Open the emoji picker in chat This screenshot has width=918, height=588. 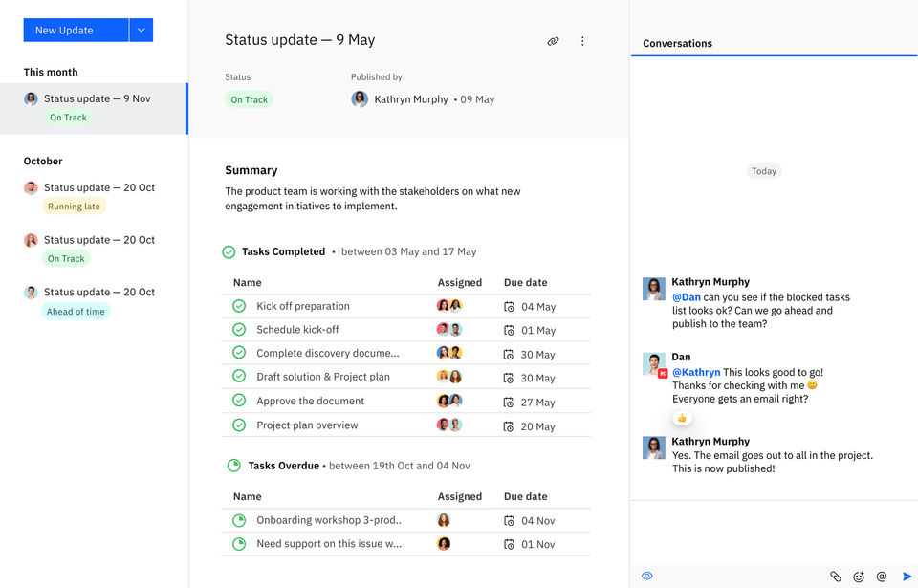click(x=859, y=577)
